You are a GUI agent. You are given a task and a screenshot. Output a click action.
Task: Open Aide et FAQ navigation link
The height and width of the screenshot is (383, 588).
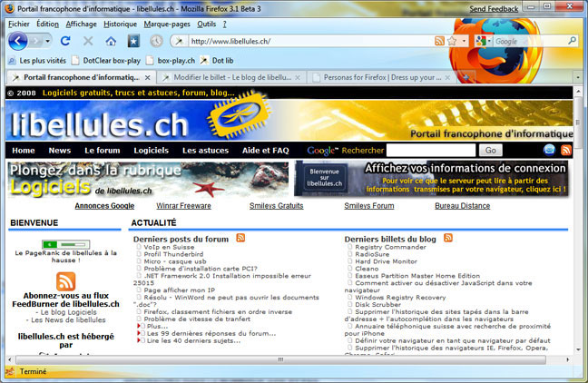click(266, 151)
